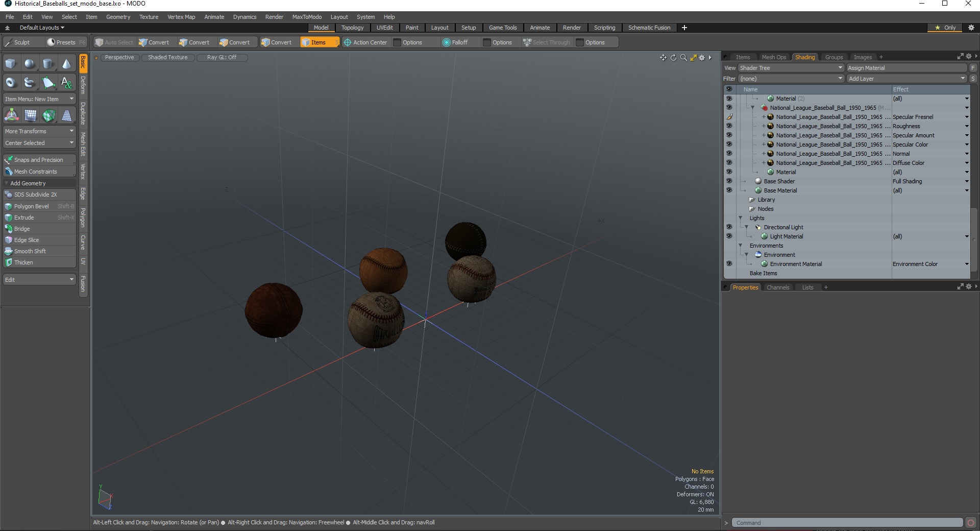The width and height of the screenshot is (980, 531).
Task: Click inside the Command input field
Action: (x=847, y=523)
